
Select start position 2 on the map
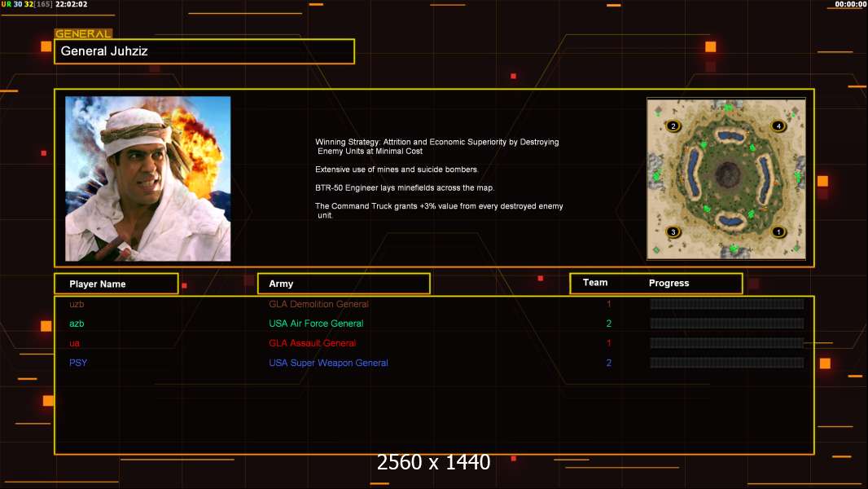coord(673,126)
